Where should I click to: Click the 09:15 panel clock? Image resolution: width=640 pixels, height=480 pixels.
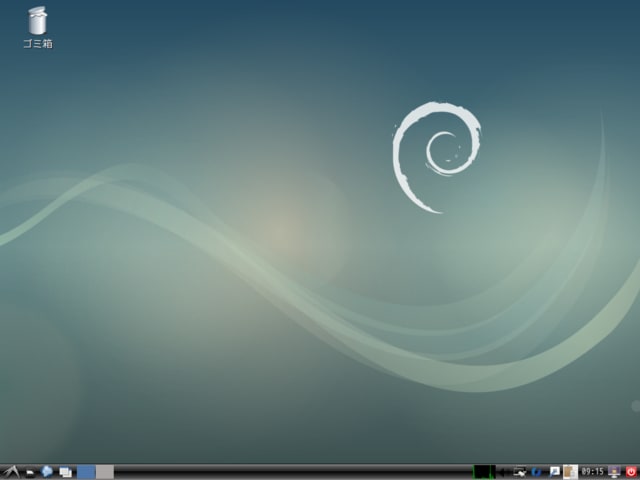point(593,472)
